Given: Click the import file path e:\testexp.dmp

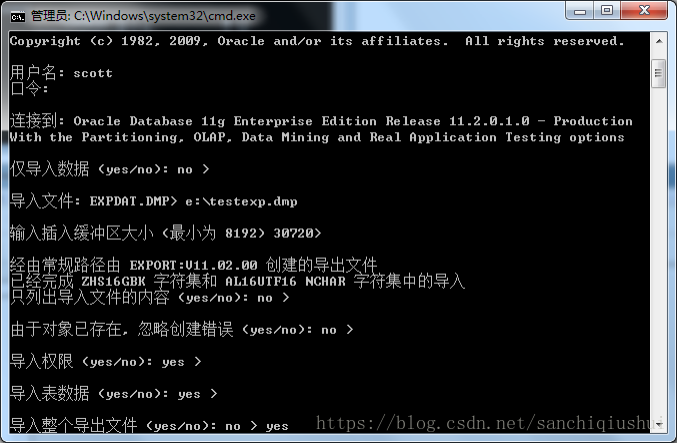Looking at the screenshot, I should pos(241,202).
